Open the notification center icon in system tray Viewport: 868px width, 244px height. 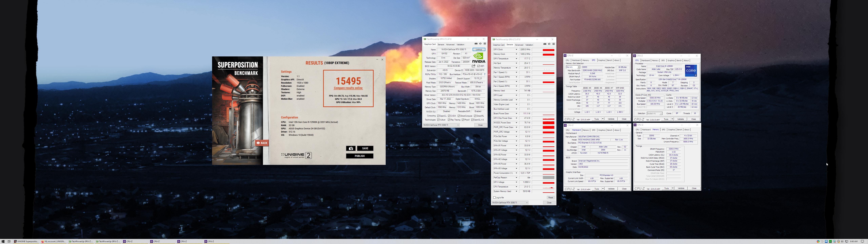click(x=862, y=241)
